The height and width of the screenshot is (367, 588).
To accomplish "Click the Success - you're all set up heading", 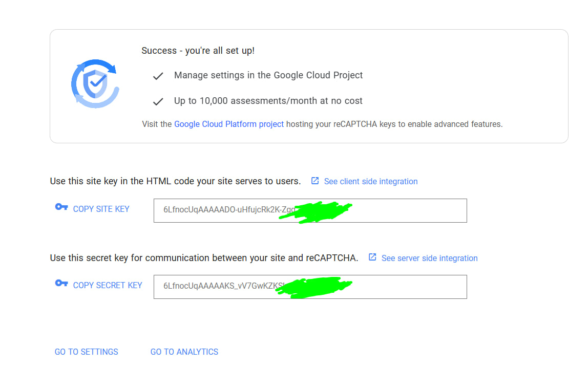I will point(198,51).
